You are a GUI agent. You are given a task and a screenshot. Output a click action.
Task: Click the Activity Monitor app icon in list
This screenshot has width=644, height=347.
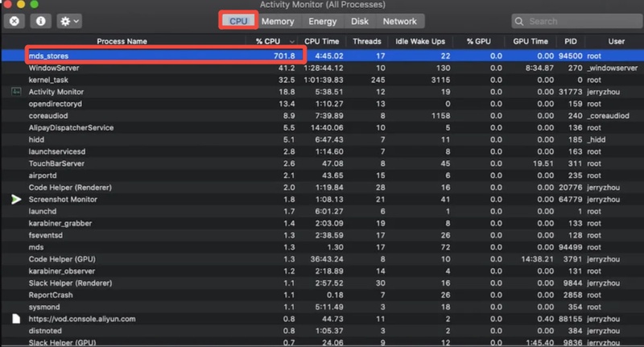[16, 92]
